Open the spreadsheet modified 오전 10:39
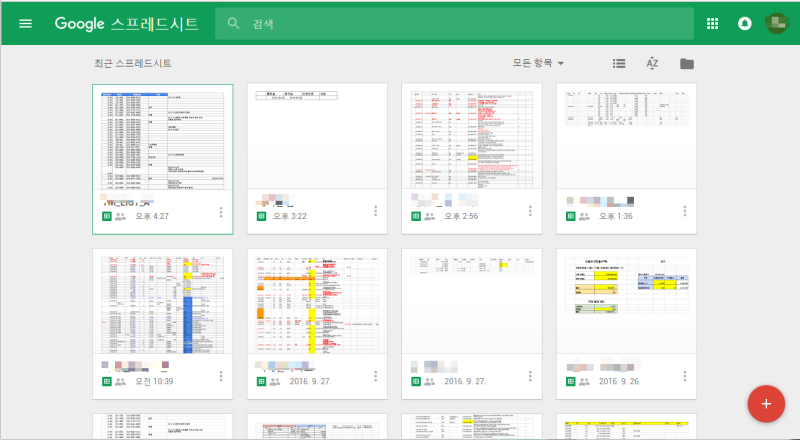 pyautogui.click(x=163, y=324)
